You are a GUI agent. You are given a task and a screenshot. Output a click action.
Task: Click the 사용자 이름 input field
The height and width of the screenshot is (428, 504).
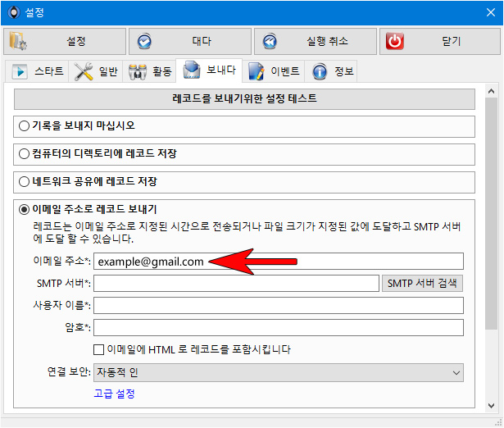click(279, 306)
